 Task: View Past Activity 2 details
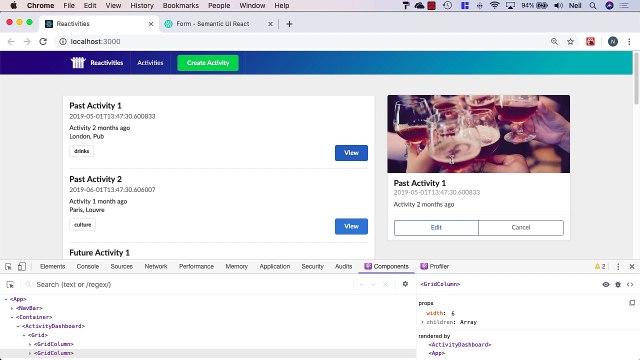coord(351,226)
